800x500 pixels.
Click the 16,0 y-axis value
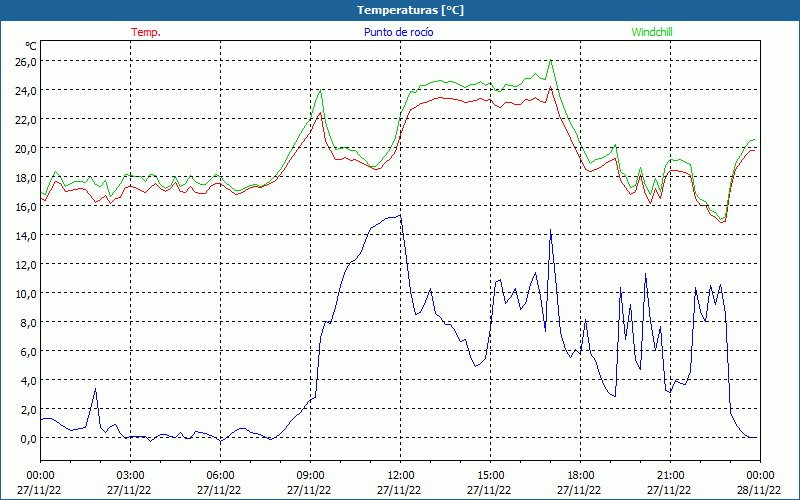click(x=26, y=206)
